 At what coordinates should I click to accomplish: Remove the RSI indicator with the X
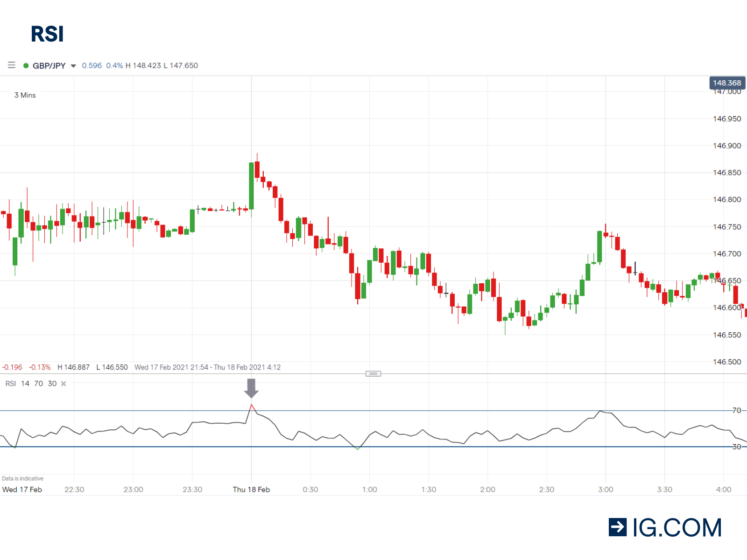click(x=63, y=384)
